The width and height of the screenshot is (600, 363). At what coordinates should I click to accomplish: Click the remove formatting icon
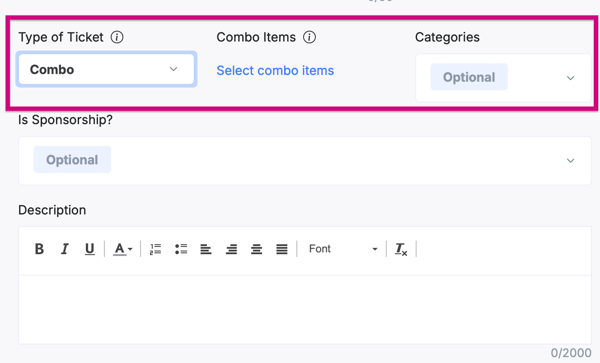click(401, 249)
